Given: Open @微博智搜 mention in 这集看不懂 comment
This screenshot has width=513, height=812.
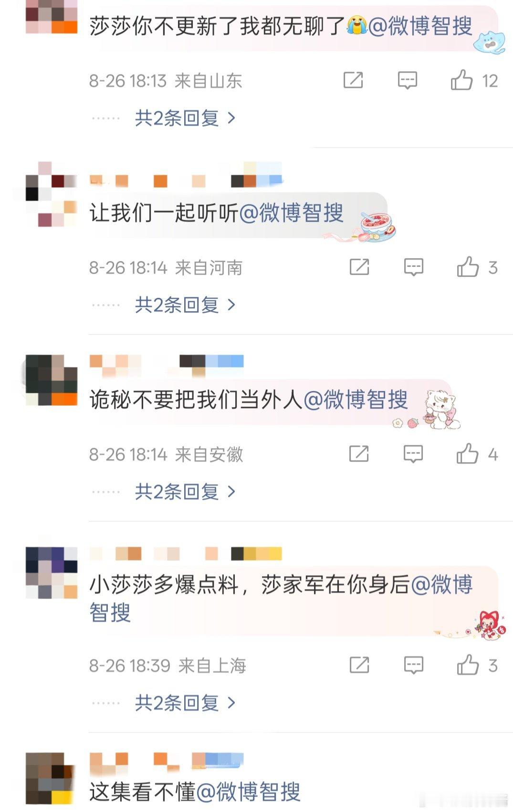Looking at the screenshot, I should click(248, 792).
